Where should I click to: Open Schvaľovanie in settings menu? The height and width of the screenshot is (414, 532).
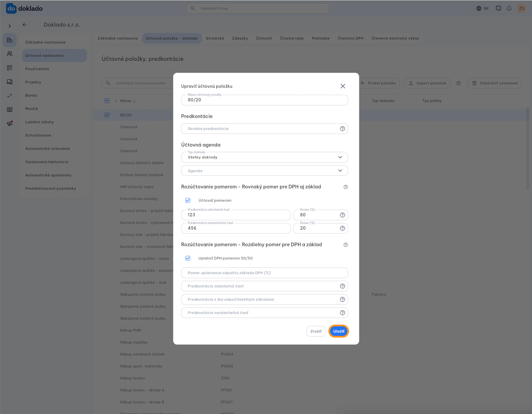[x=54, y=135]
